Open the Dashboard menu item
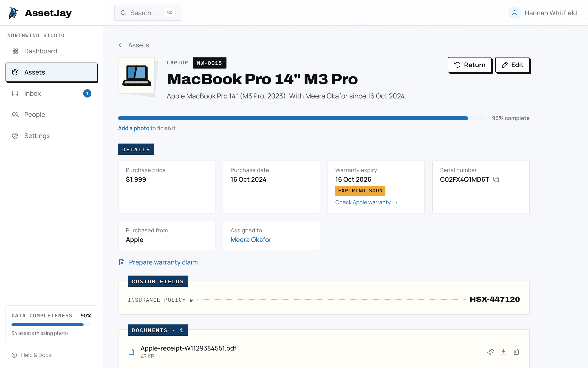 (x=51, y=51)
